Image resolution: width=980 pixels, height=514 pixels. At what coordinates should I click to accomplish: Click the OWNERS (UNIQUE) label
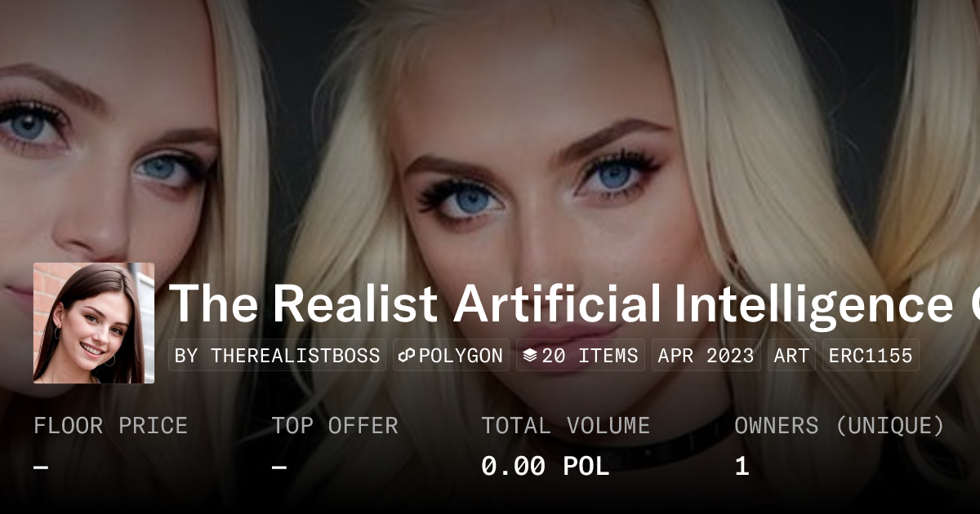tap(840, 426)
